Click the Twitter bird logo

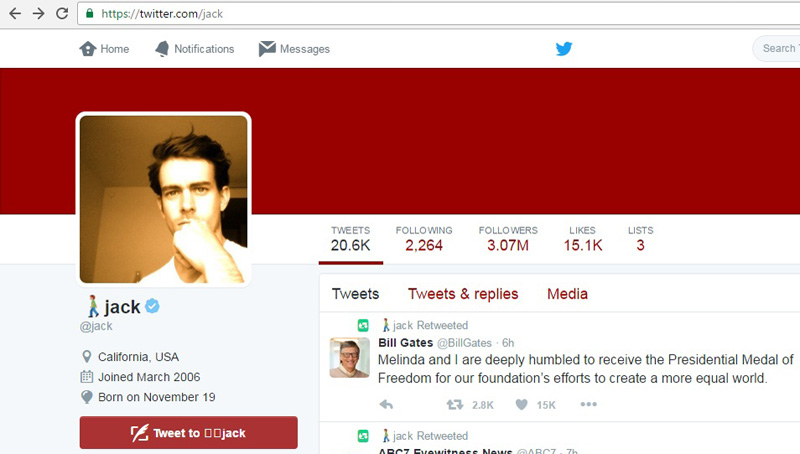pyautogui.click(x=564, y=48)
